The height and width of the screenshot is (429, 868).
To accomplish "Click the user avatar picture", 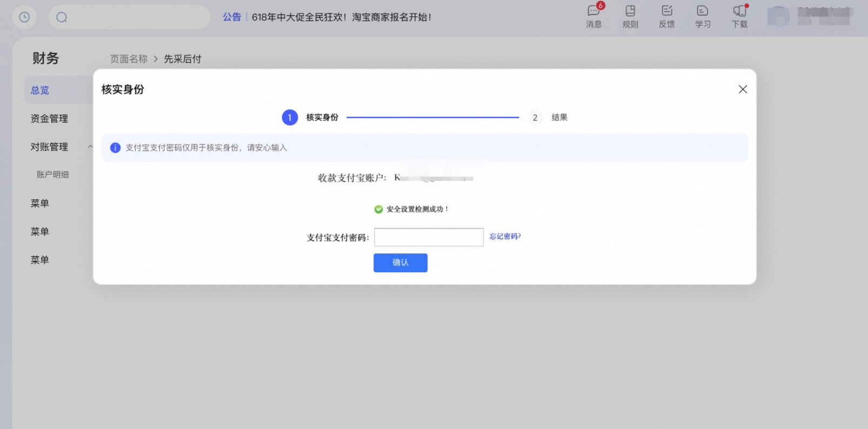I will click(x=778, y=17).
